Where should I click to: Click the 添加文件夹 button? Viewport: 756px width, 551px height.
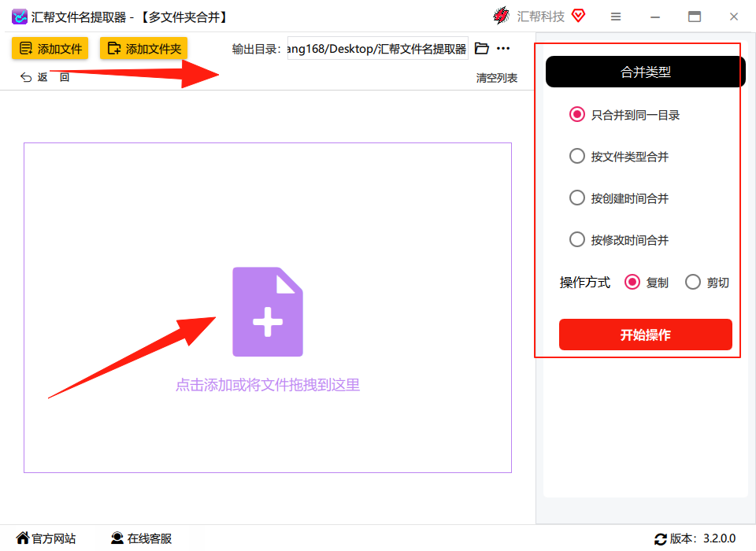point(143,48)
